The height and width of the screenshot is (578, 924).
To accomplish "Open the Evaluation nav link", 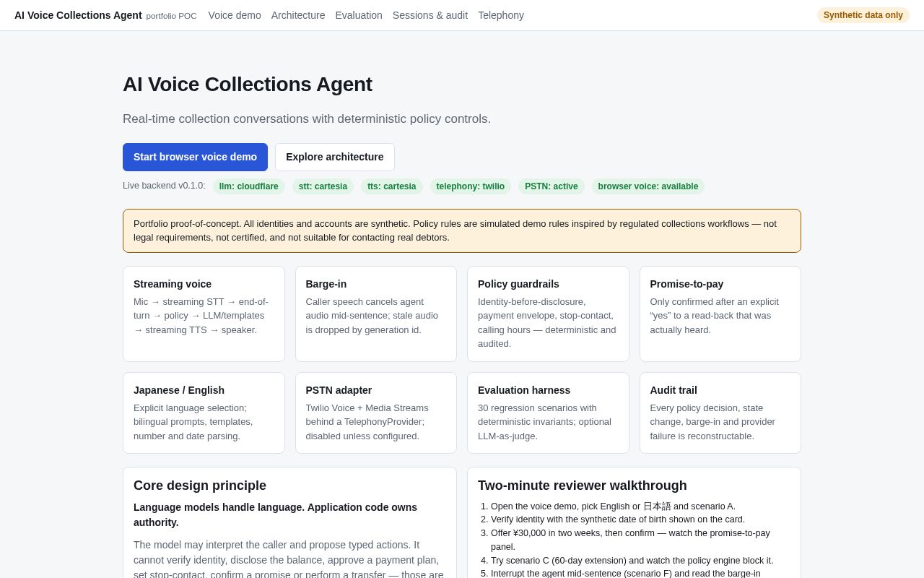I will [359, 15].
